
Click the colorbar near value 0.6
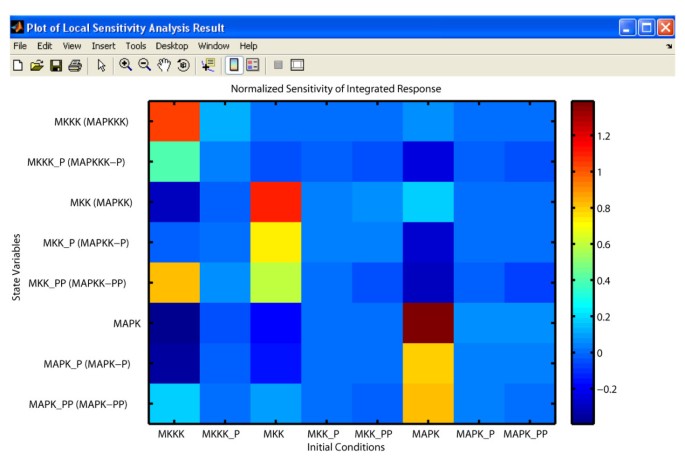click(583, 244)
